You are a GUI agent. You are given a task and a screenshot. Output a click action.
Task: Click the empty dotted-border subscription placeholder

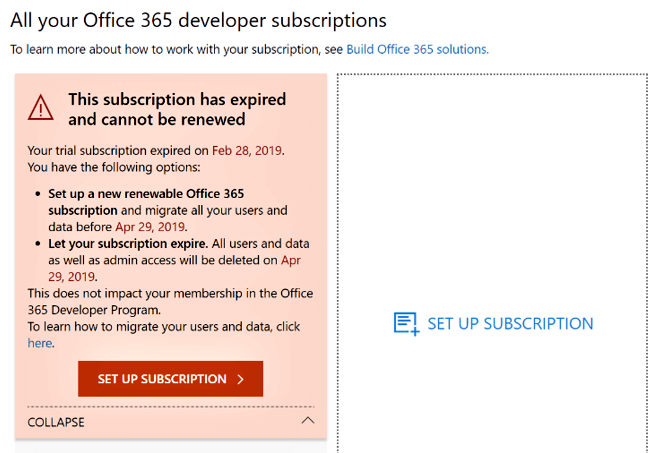pyautogui.click(x=492, y=262)
